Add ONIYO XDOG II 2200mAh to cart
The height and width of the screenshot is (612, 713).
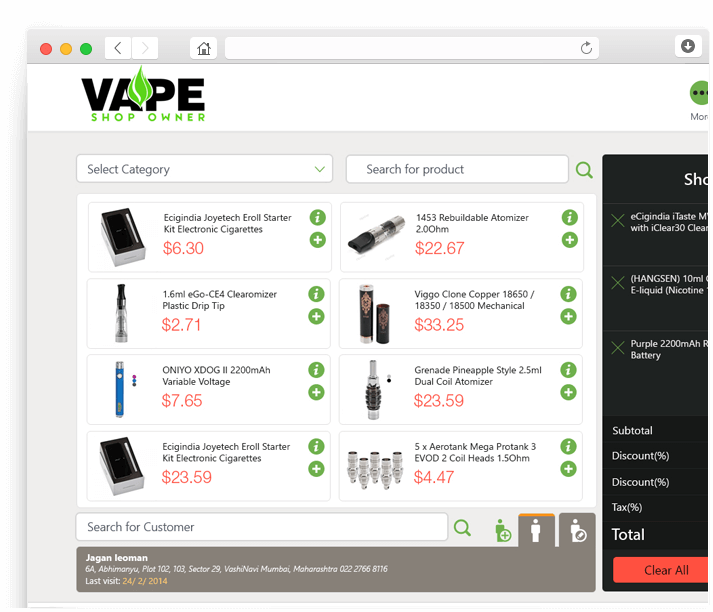coord(316,392)
